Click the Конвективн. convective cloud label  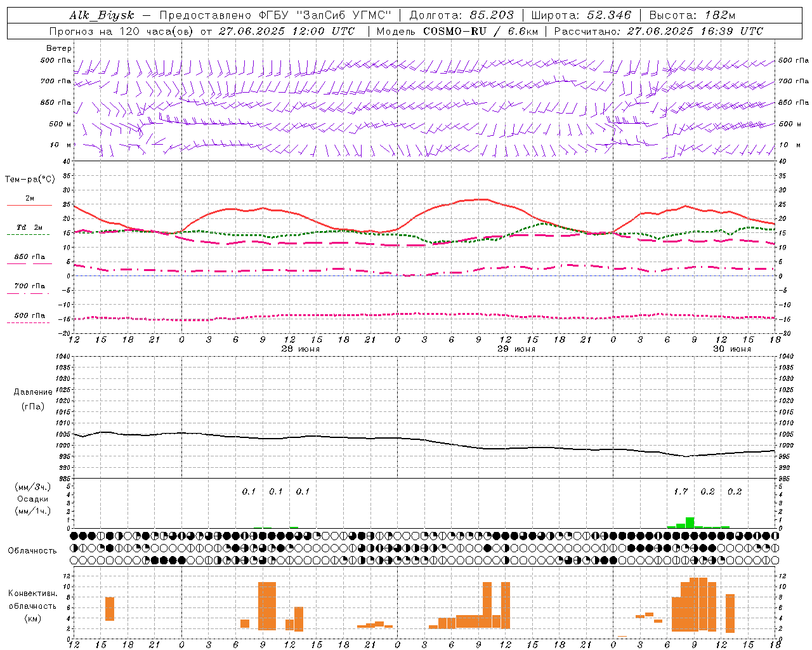pos(33,594)
